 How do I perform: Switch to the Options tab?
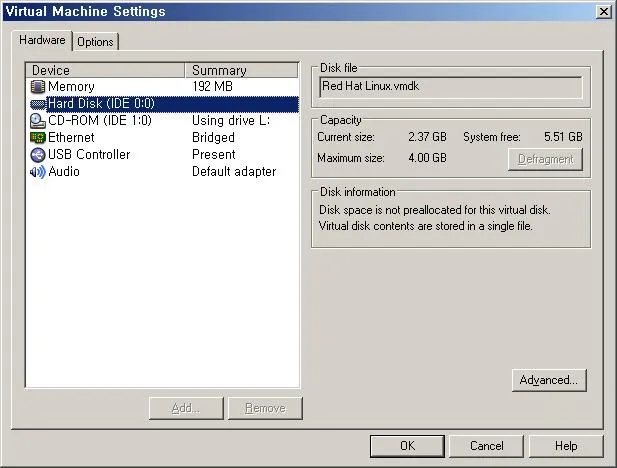click(x=95, y=42)
